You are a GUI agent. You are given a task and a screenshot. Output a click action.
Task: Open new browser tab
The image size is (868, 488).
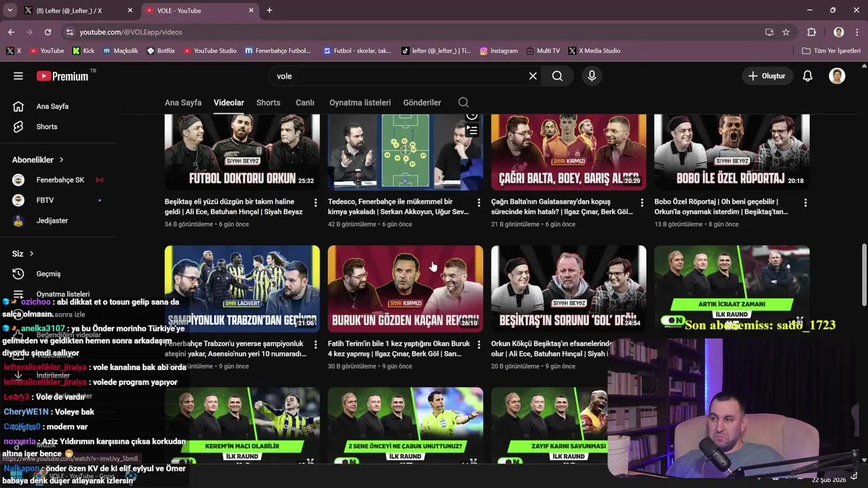(x=269, y=10)
